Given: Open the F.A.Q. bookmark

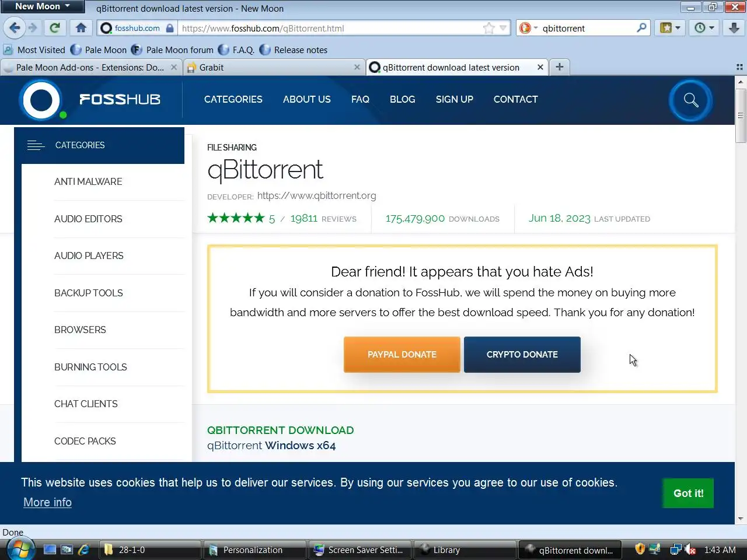Looking at the screenshot, I should 236,50.
